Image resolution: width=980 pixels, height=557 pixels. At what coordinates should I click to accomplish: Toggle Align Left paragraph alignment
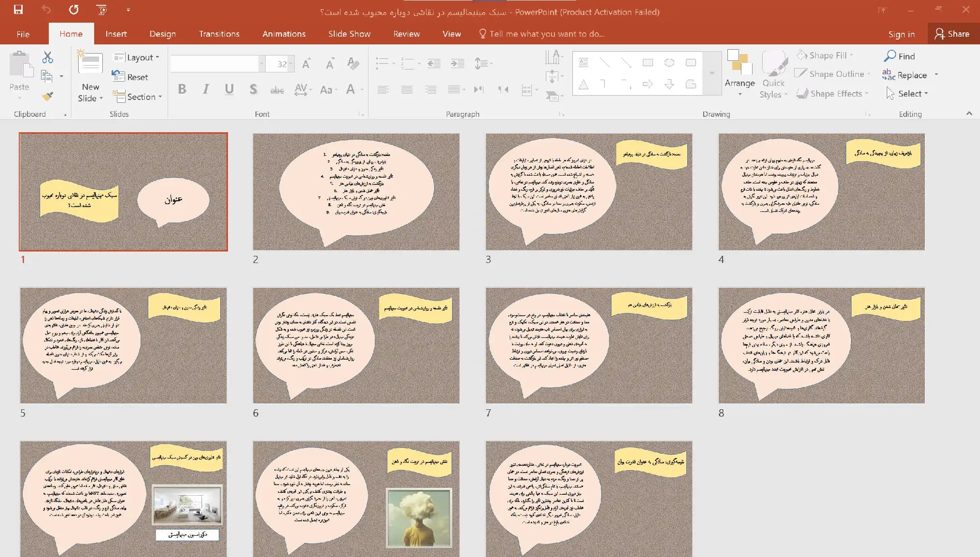pyautogui.click(x=383, y=89)
